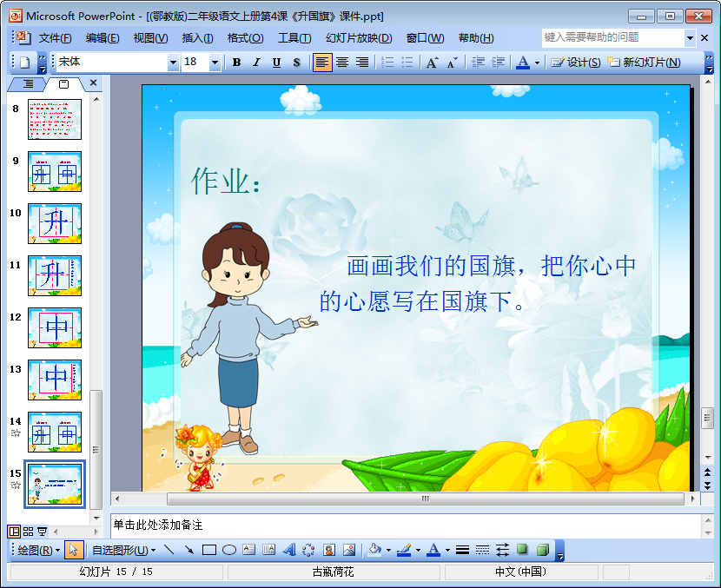This screenshot has width=721, height=588.
Task: Click the notes field 单击此处添加备注
Action: coord(407,525)
